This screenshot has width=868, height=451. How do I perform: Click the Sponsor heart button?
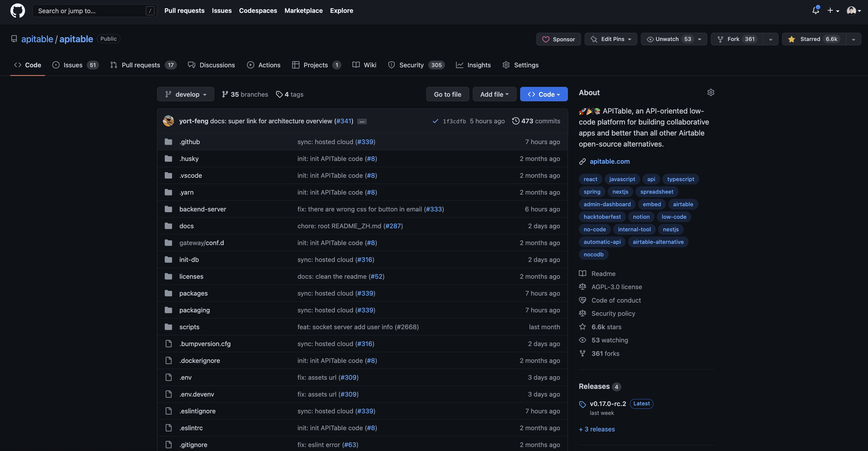point(558,39)
